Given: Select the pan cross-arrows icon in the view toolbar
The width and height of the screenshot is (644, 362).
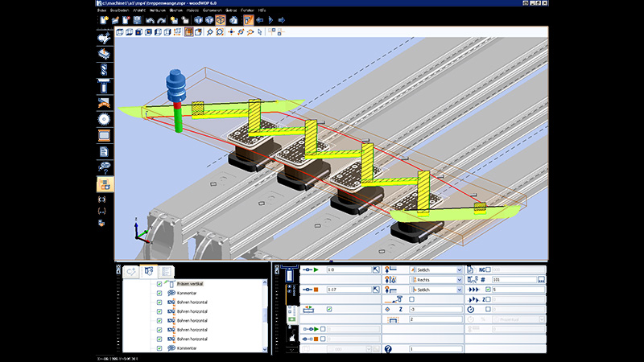Looking at the screenshot, I should coord(232,32).
